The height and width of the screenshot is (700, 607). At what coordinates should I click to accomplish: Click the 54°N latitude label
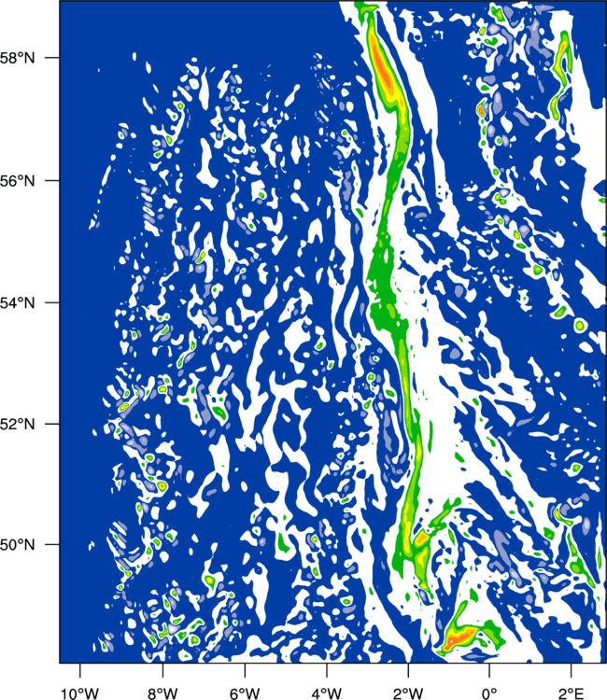18,302
